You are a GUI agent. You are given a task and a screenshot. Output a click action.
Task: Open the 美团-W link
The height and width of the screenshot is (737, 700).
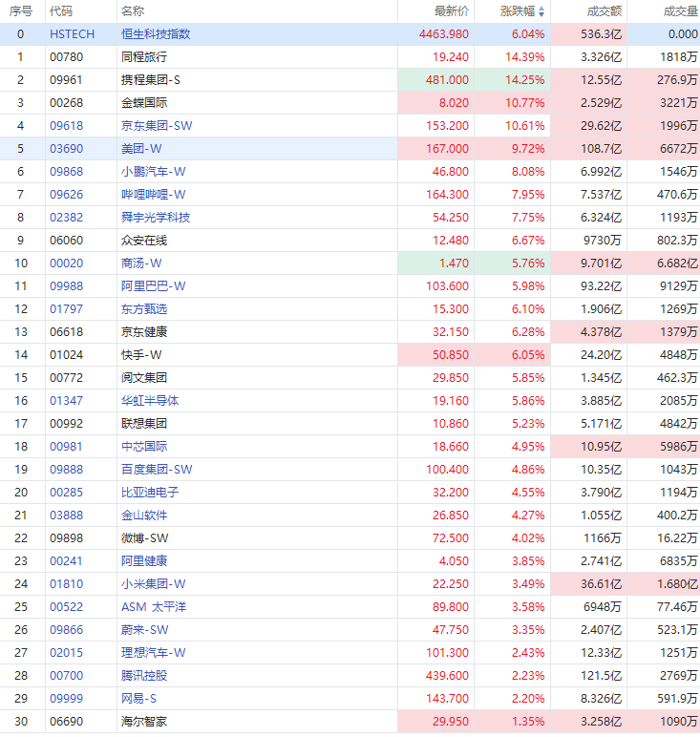141,149
